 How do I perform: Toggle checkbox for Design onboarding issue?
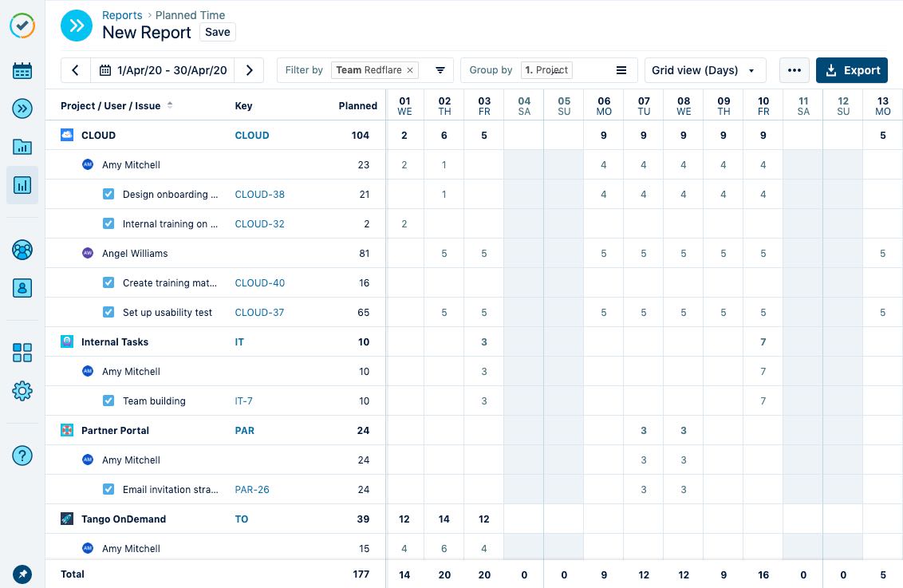click(108, 194)
